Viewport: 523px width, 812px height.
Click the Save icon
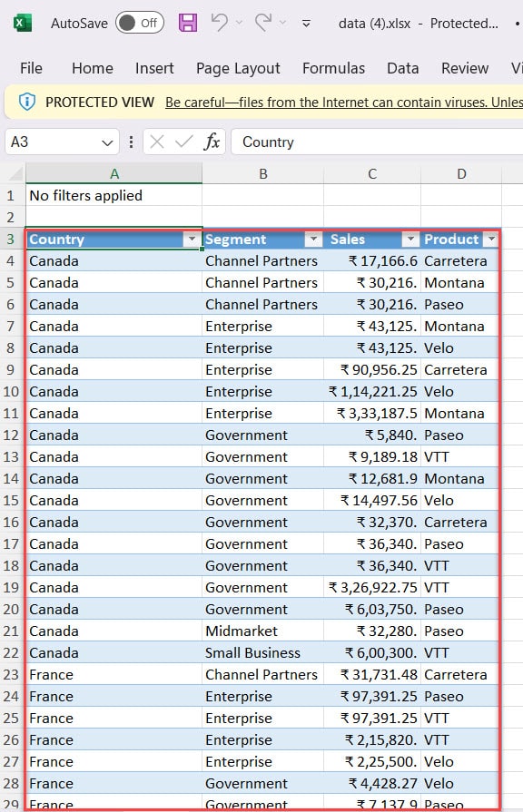coord(188,23)
